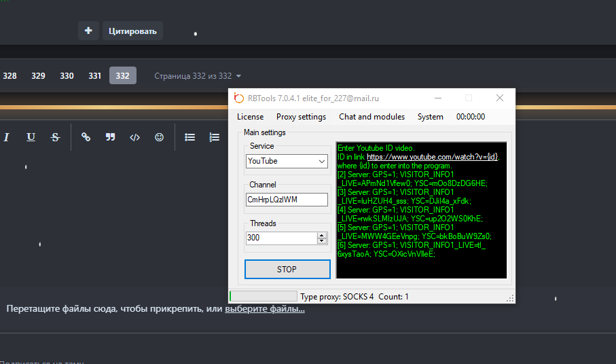Open the Chat and modules menu
Image resolution: width=616 pixels, height=364 pixels.
click(372, 117)
